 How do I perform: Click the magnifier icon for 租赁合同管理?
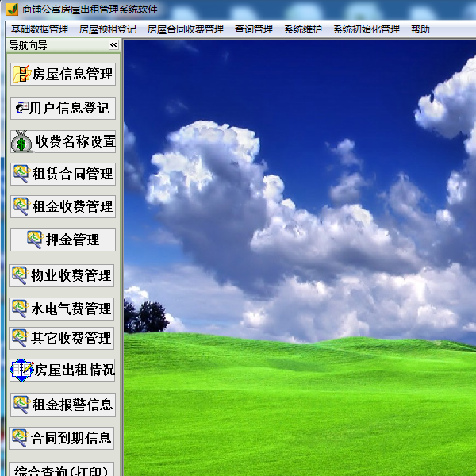coord(21,174)
